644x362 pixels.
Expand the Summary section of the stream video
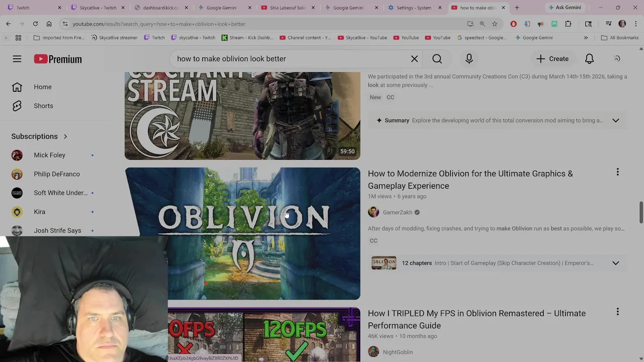click(x=615, y=121)
